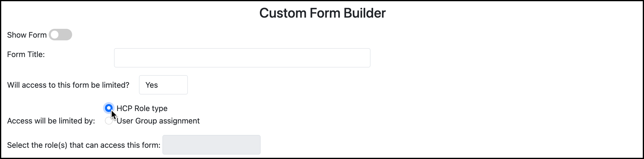This screenshot has height=159, width=644.
Task: Click the "Access will be limited by:" label
Action: [51, 121]
